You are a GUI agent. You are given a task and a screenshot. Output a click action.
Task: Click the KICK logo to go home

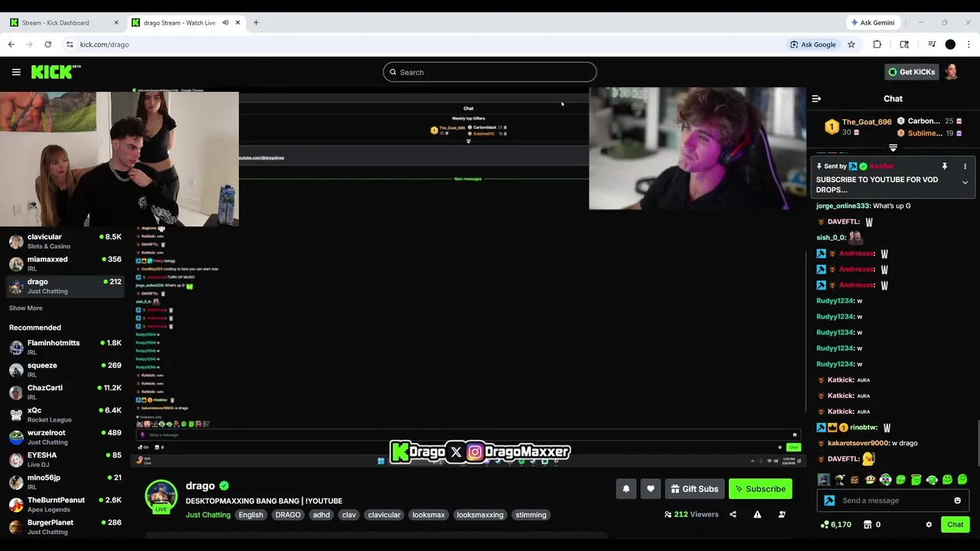click(x=55, y=72)
